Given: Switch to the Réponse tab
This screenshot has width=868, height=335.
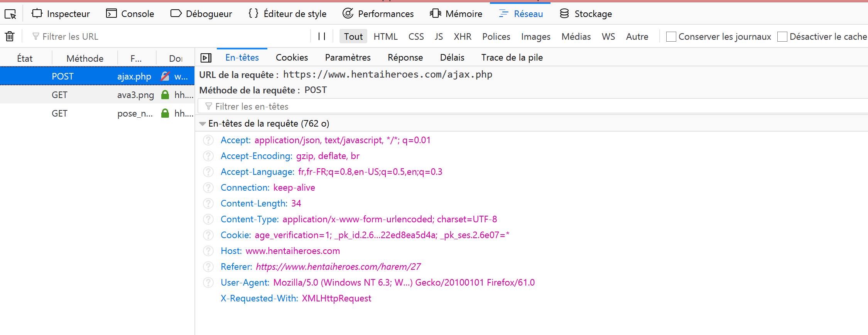Looking at the screenshot, I should click(405, 58).
